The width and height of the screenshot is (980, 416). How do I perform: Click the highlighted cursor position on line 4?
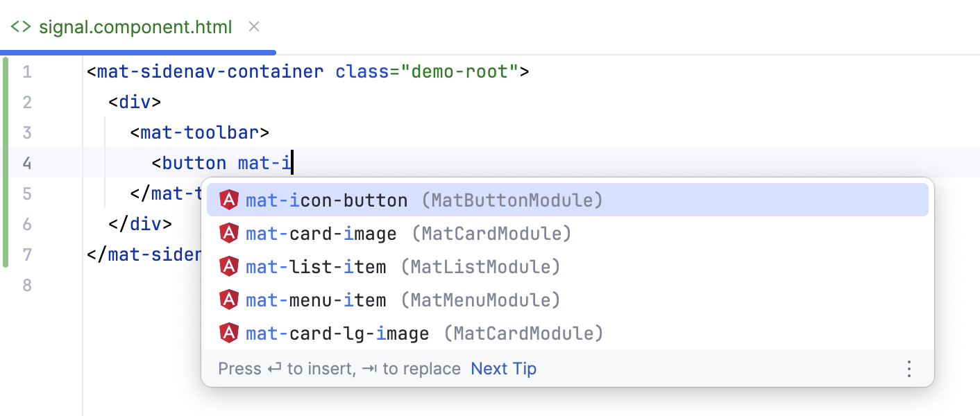(292, 162)
